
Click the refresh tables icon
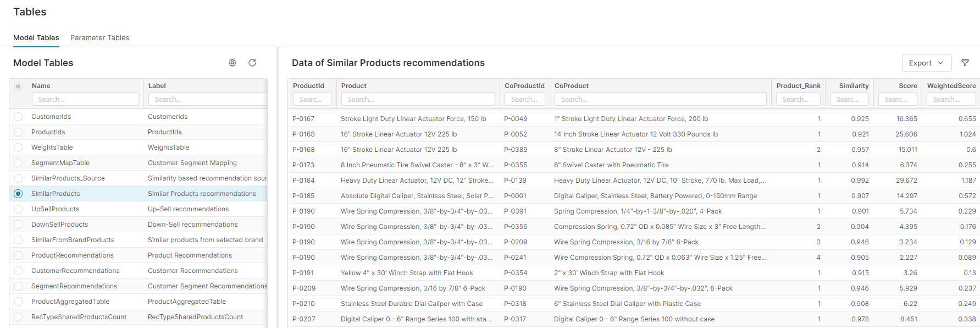[x=252, y=63]
